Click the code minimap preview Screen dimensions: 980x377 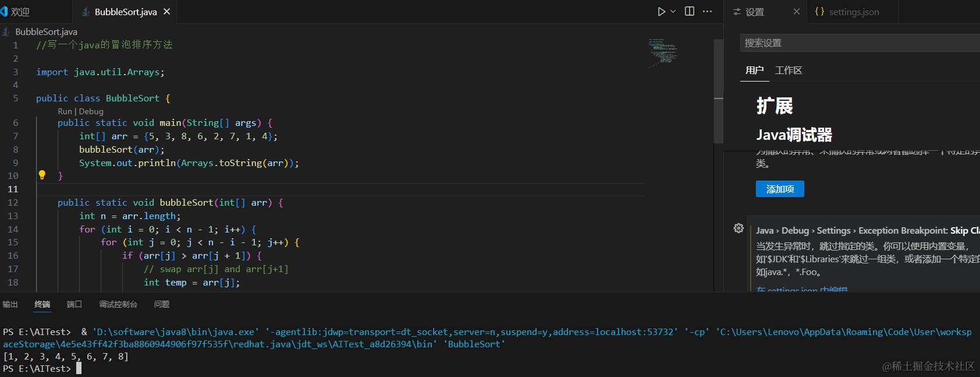coord(663,52)
